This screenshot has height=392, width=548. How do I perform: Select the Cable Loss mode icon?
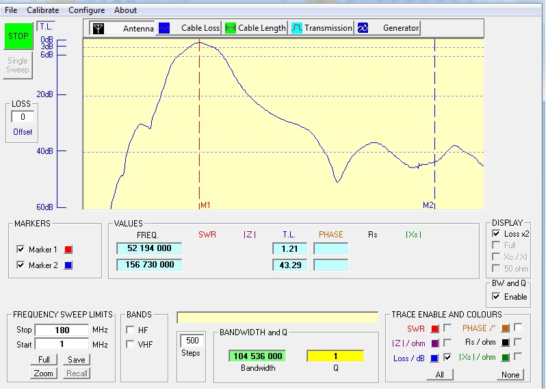point(164,28)
